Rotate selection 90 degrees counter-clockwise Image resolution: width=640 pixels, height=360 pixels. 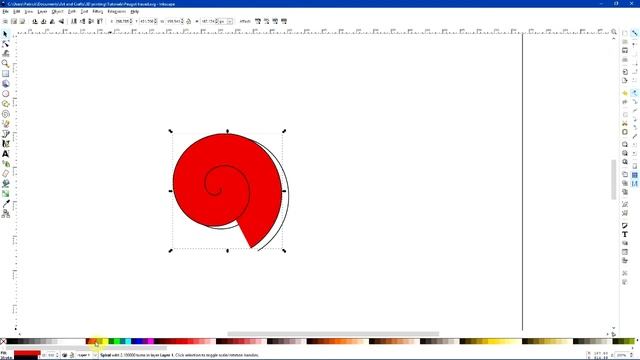coord(35,21)
